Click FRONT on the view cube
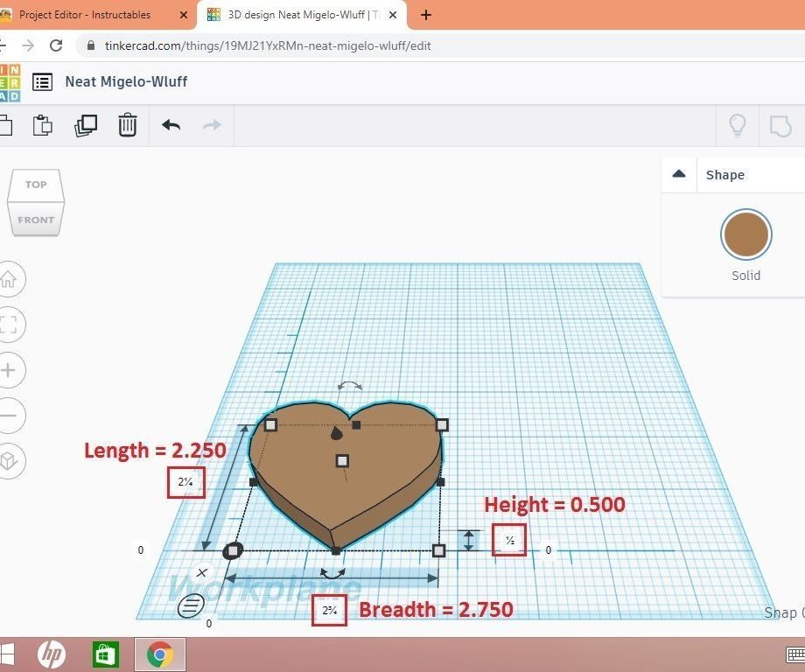 click(35, 220)
